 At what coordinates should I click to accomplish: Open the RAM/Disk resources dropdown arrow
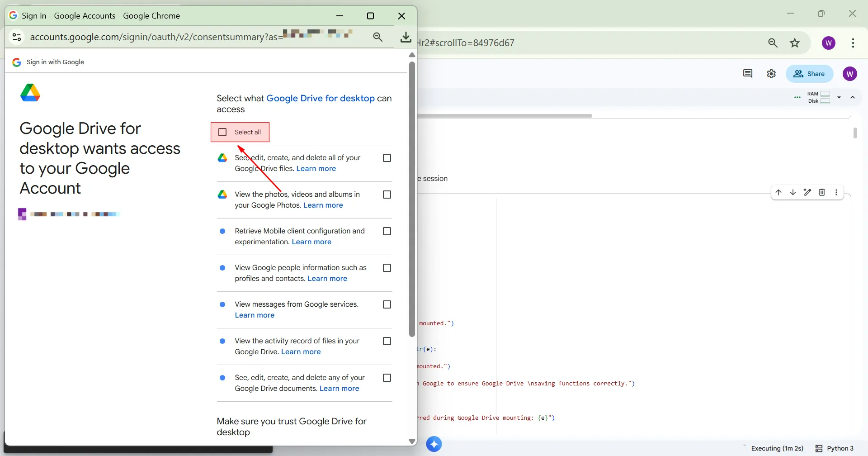click(839, 97)
